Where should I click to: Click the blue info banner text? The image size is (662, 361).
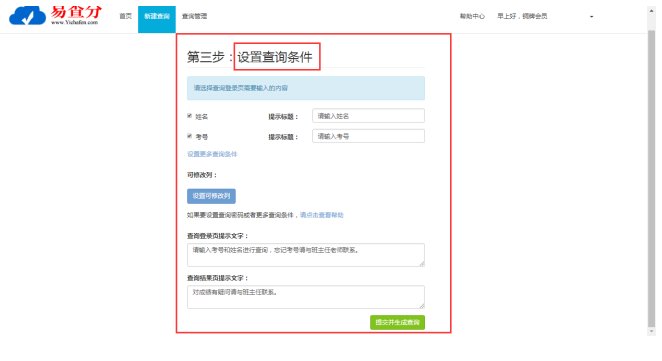(x=241, y=88)
